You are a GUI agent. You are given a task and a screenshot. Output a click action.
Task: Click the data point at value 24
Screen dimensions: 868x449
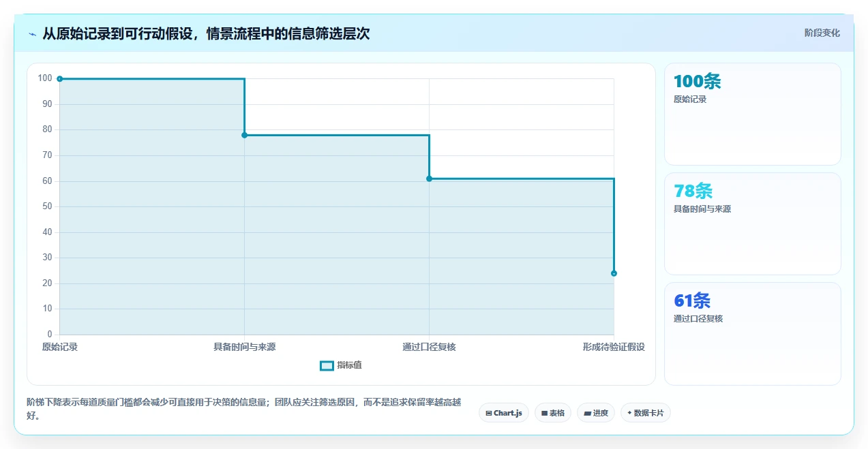click(x=614, y=273)
